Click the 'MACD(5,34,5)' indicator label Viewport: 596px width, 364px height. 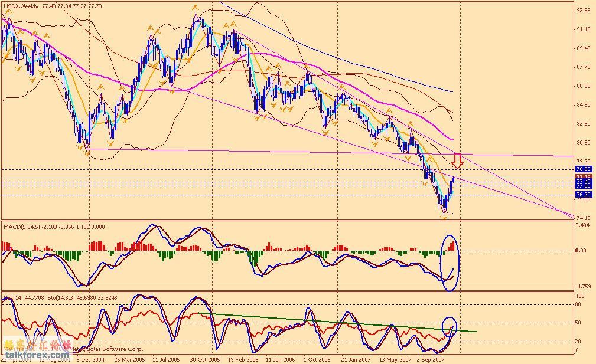(x=22, y=227)
